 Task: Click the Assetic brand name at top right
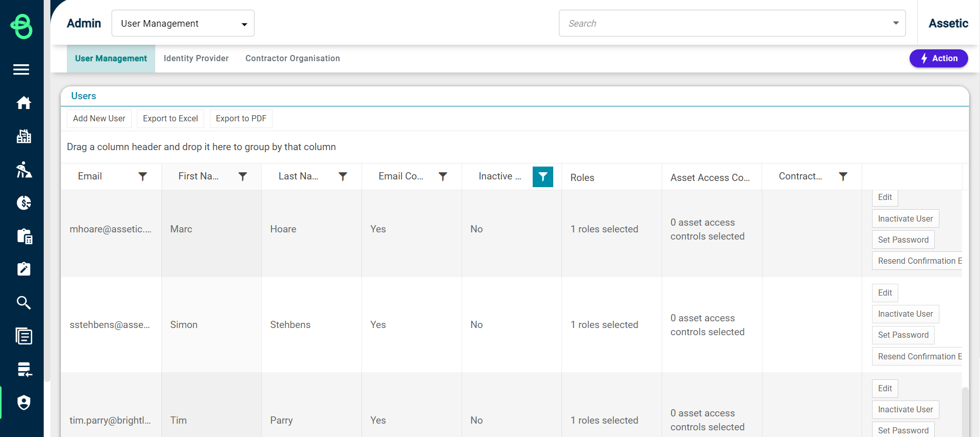click(x=948, y=23)
